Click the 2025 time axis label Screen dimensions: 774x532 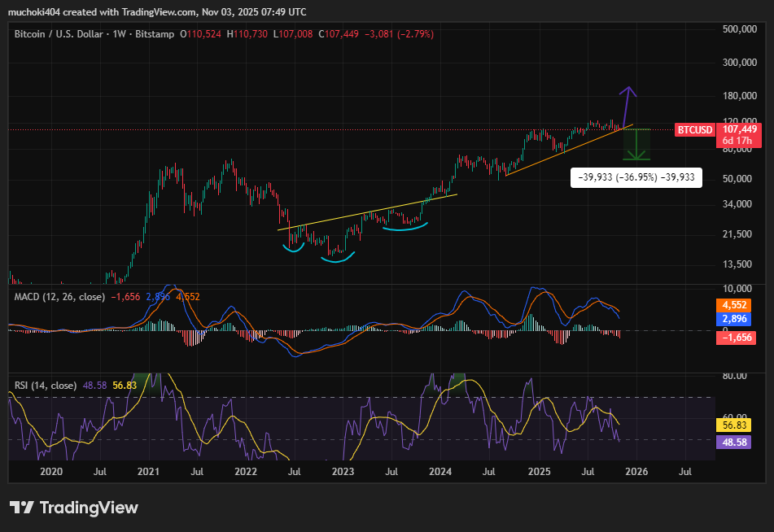click(539, 472)
